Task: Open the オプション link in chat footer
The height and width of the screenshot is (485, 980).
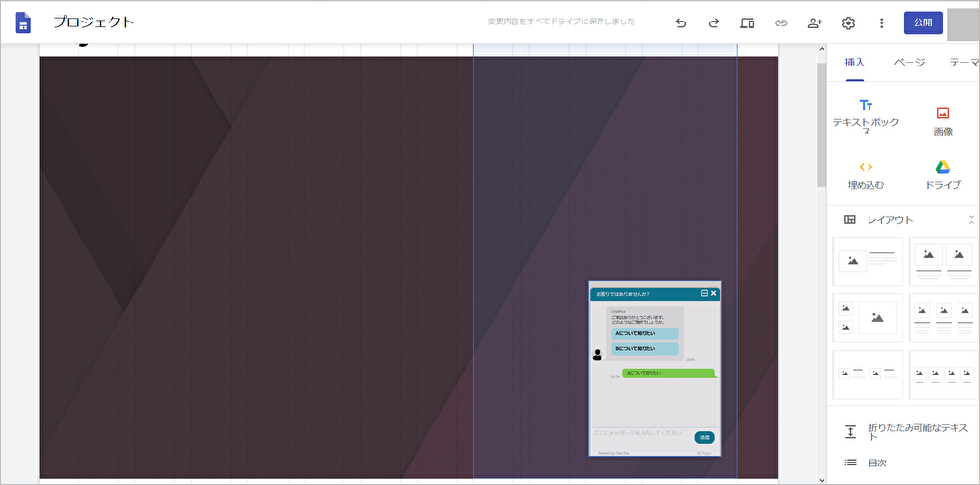Action: coord(704,453)
